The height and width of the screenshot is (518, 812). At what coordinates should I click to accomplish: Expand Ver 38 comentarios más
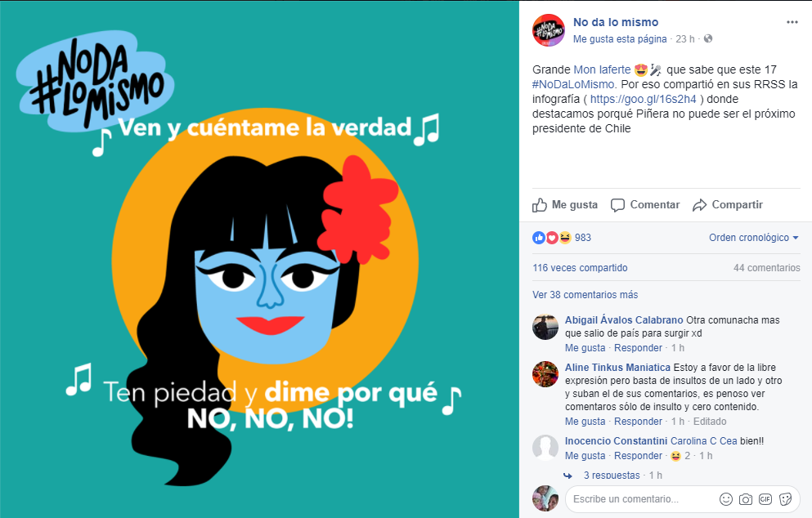pos(585,294)
